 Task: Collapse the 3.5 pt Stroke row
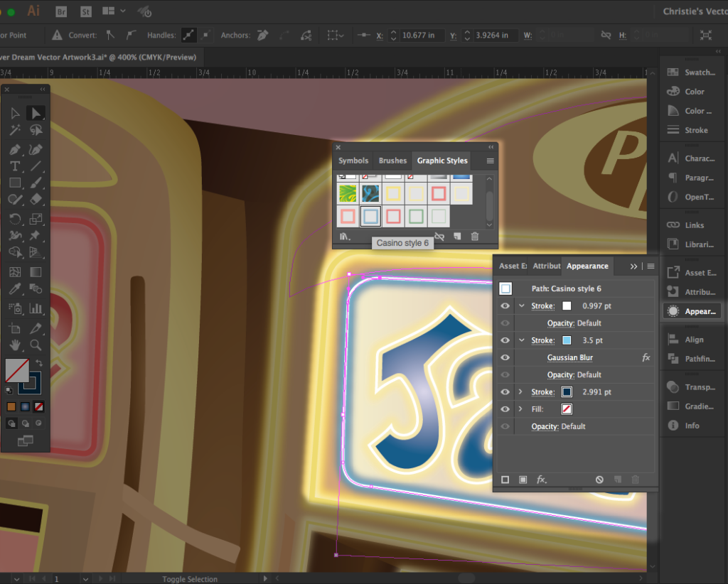click(522, 341)
